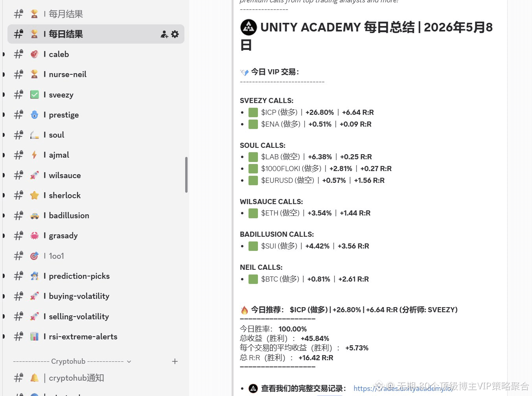
Task: Click the '$1000FLOKI (做多)' trade line
Action: 320,169
